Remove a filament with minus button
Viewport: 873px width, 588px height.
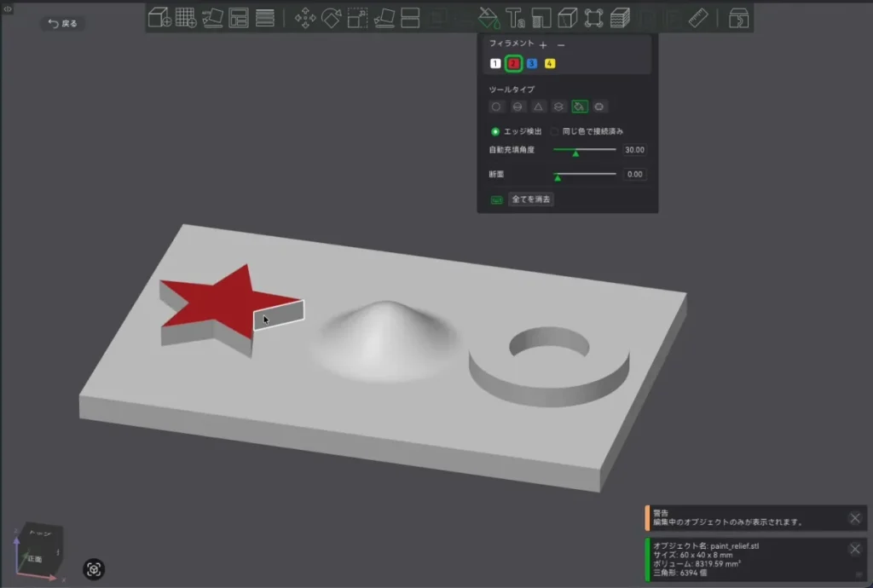[561, 44]
